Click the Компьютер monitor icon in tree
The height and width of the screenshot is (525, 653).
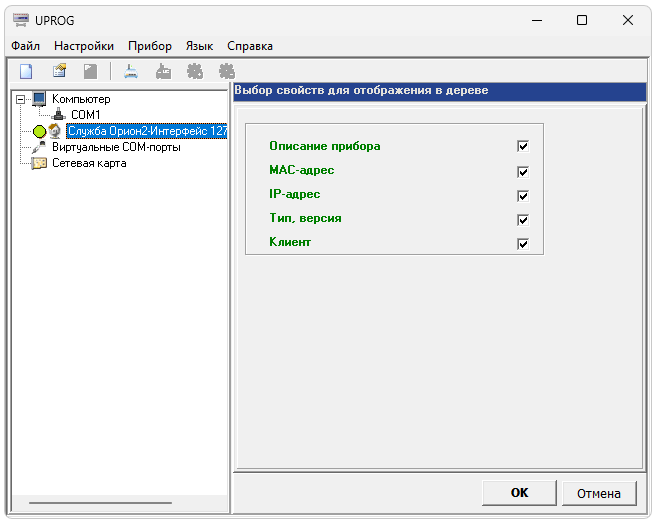pos(39,99)
